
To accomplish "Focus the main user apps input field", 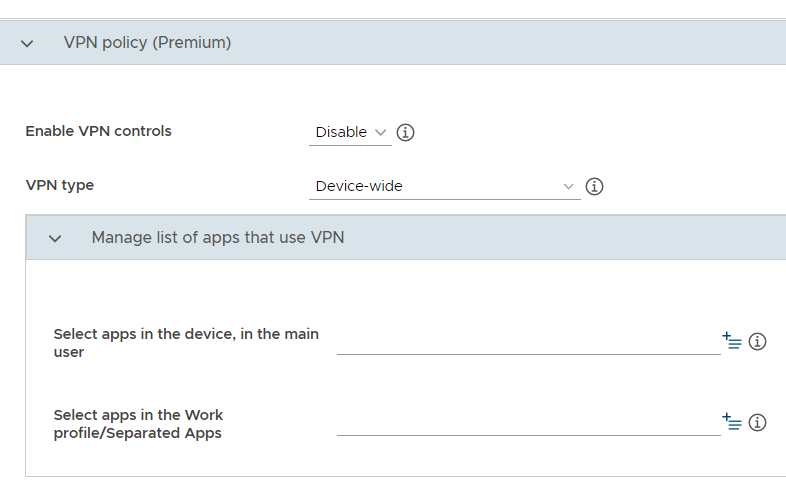I will click(x=527, y=342).
